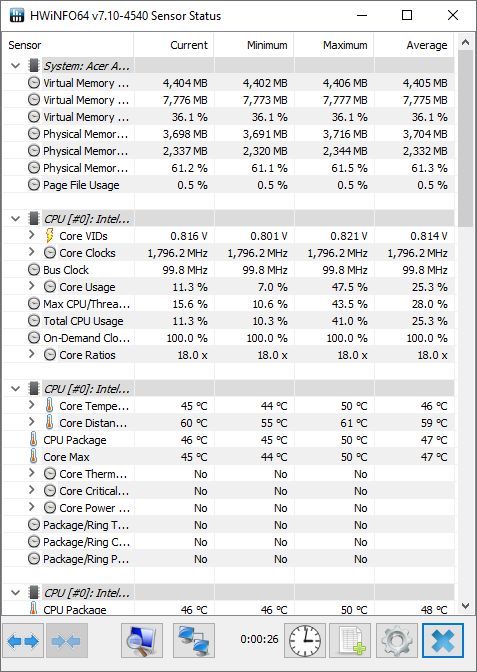Viewport: 477px width, 672px height.
Task: Click the expand columns blue arrows icon
Action: pos(23,641)
